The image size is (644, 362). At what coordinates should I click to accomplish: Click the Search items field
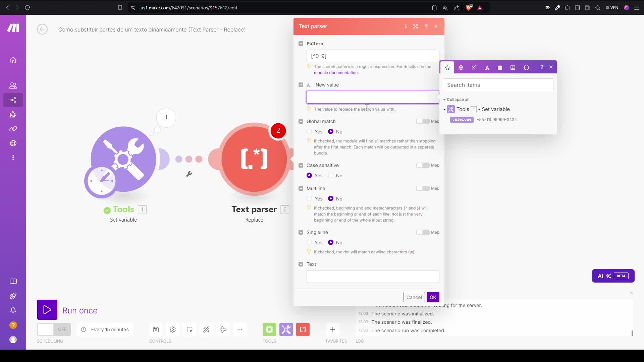pos(498,85)
